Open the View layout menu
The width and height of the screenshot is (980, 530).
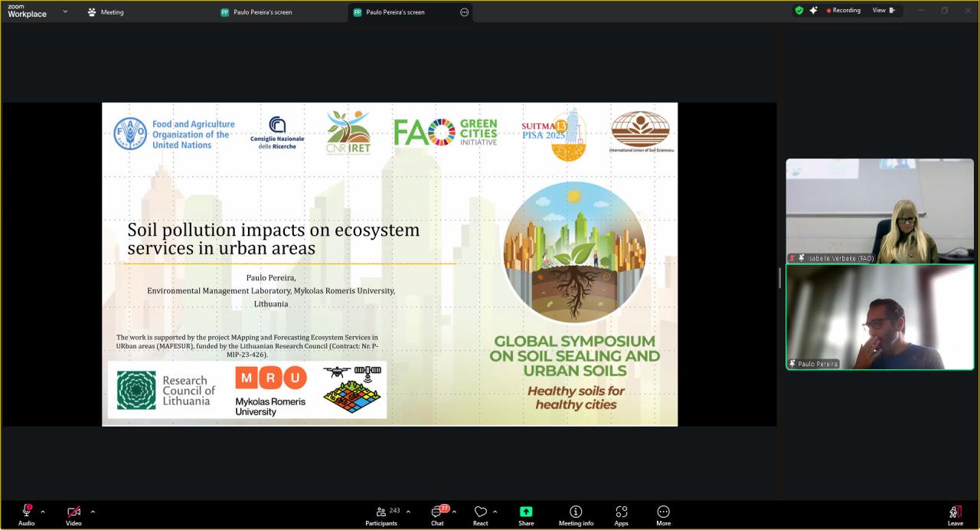(x=884, y=11)
